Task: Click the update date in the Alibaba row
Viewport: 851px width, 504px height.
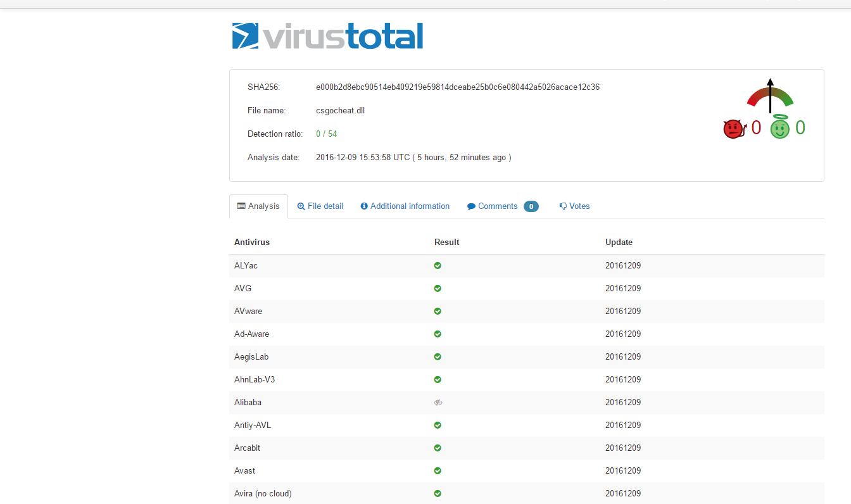Action: click(x=623, y=403)
